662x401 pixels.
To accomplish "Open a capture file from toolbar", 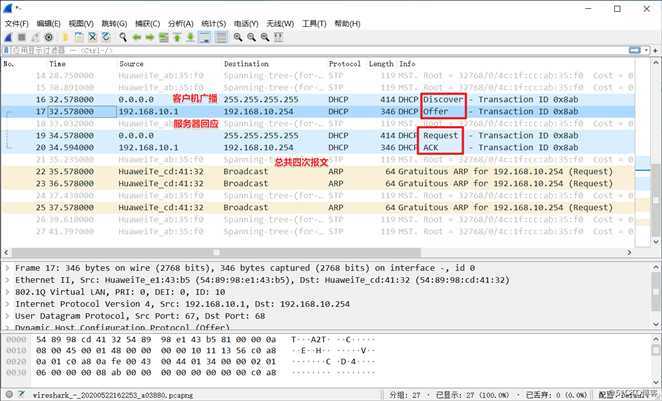I will [x=65, y=38].
